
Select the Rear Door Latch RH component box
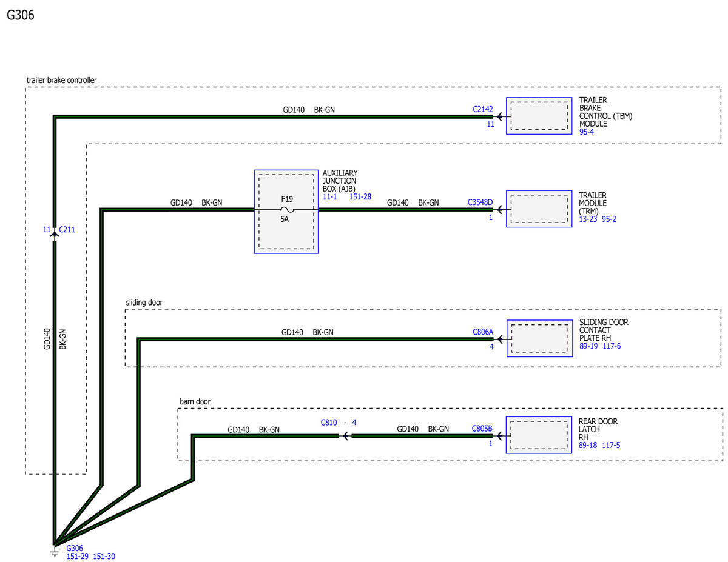click(539, 435)
